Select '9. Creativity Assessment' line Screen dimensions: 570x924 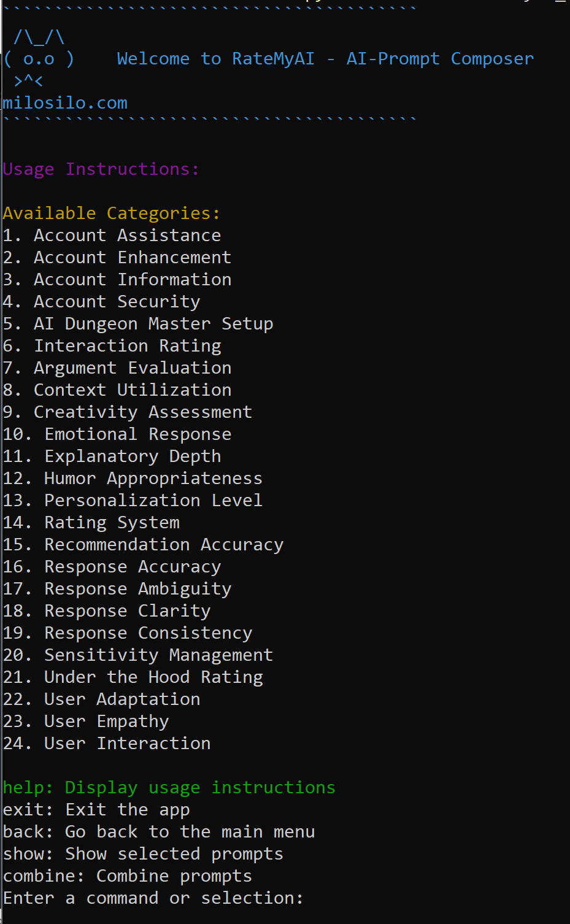click(128, 412)
